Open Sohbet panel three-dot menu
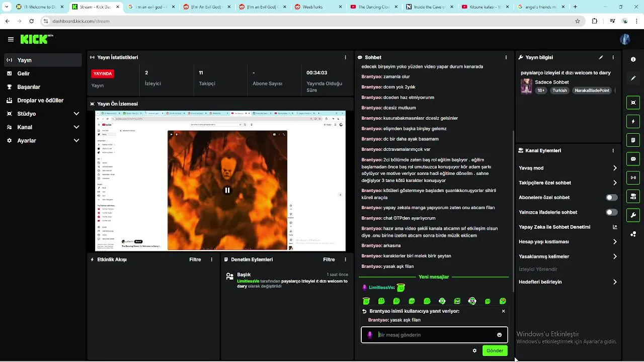644x362 pixels. [x=506, y=57]
